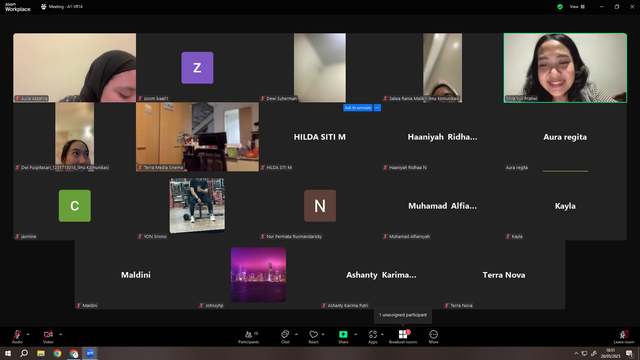Image resolution: width=640 pixels, height=360 pixels.
Task: Open File Explorer from taskbar
Action: point(41,353)
